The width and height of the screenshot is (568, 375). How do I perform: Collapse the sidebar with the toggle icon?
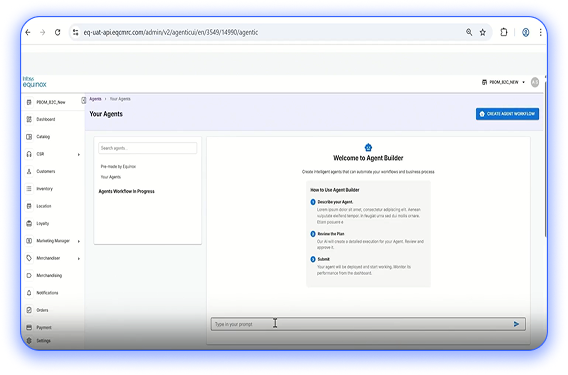83,100
